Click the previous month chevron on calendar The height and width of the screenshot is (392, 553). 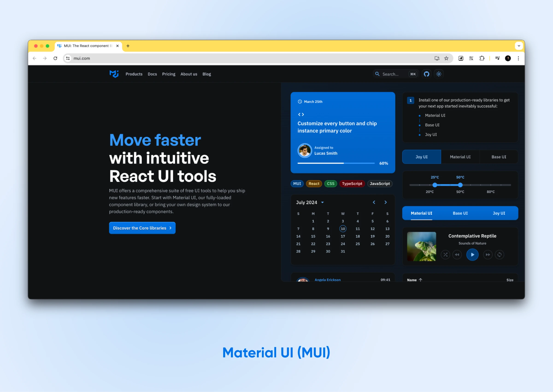(x=373, y=202)
